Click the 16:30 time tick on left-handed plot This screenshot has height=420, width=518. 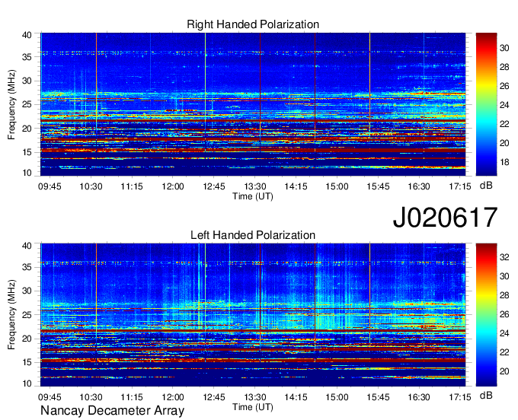[419, 396]
